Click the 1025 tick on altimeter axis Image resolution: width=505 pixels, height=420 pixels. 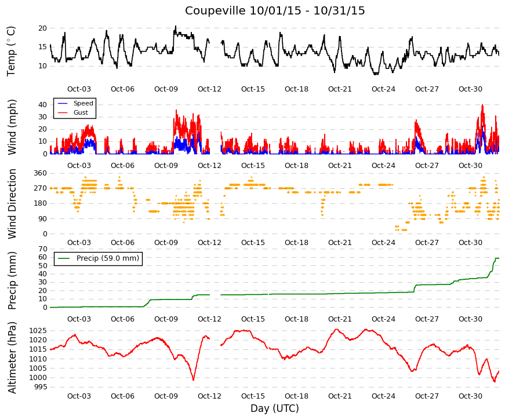38,331
